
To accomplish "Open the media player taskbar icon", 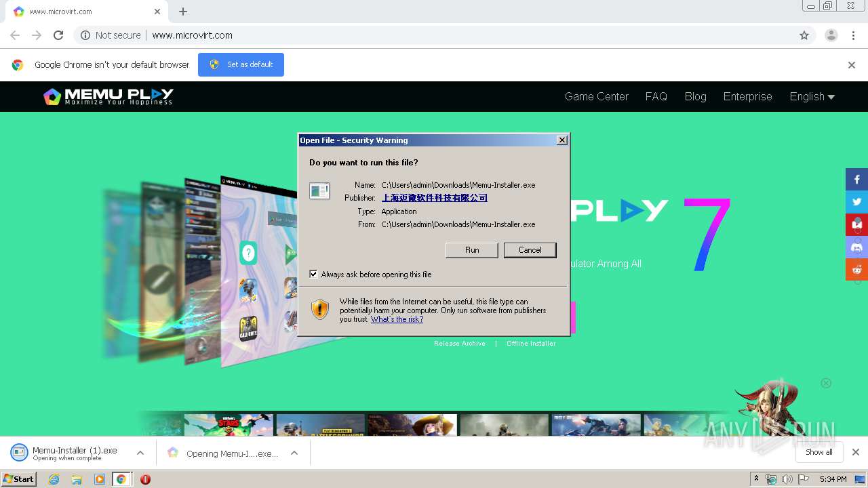I will (100, 479).
